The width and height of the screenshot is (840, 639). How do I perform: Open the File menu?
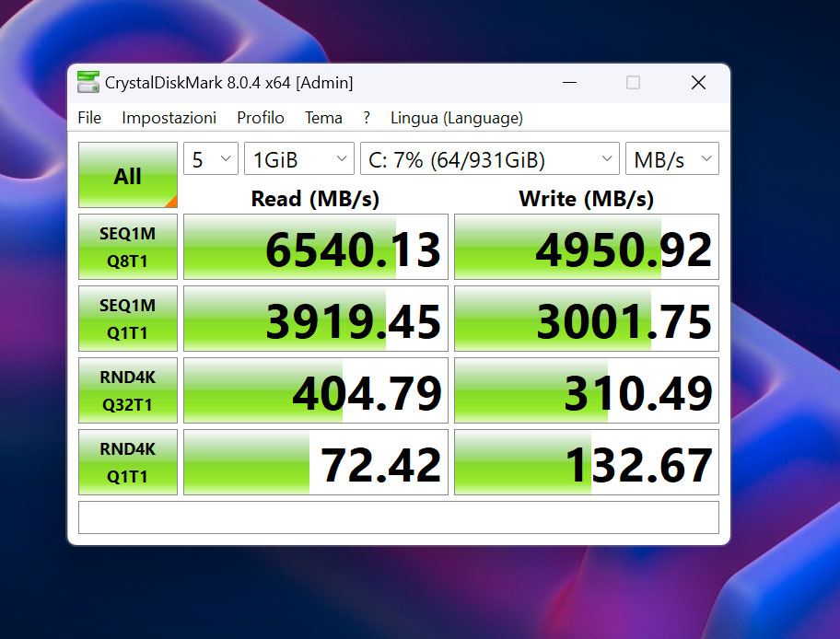pos(89,118)
